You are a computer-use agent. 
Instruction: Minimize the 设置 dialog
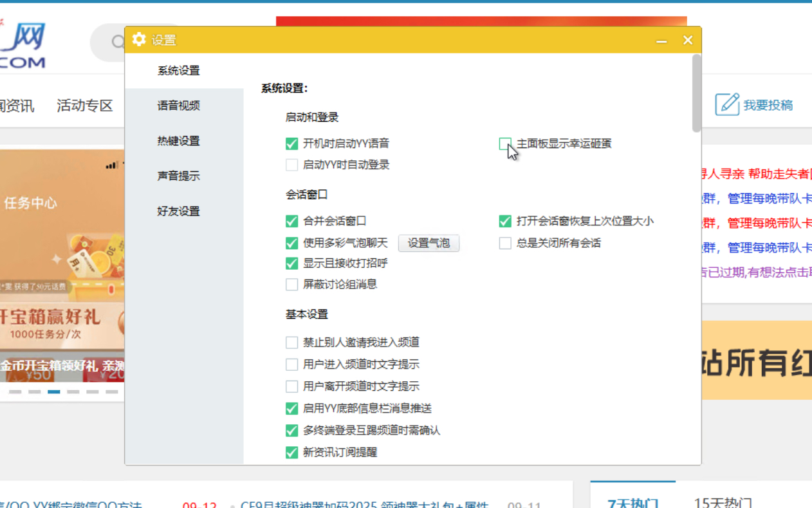tap(661, 41)
